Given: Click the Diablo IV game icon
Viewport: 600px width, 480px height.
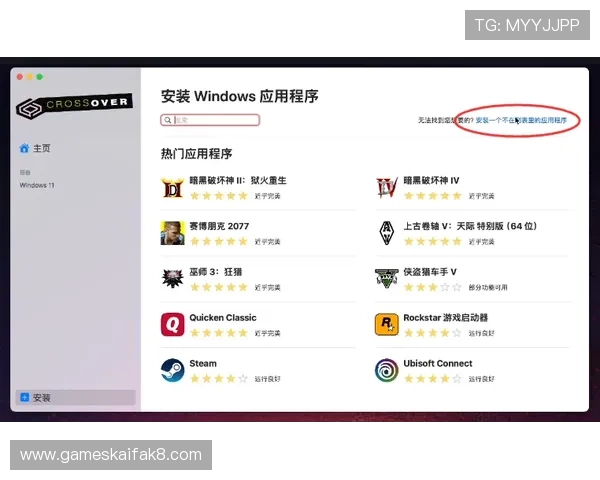Looking at the screenshot, I should click(386, 188).
